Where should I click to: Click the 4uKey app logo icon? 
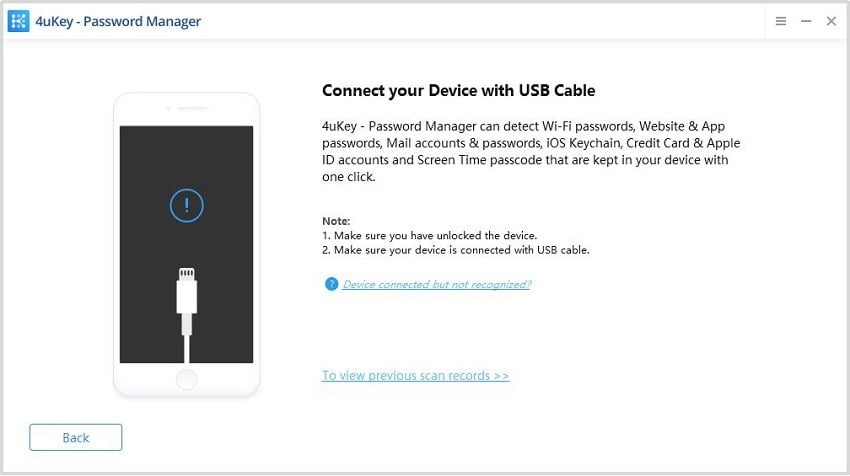click(x=19, y=21)
